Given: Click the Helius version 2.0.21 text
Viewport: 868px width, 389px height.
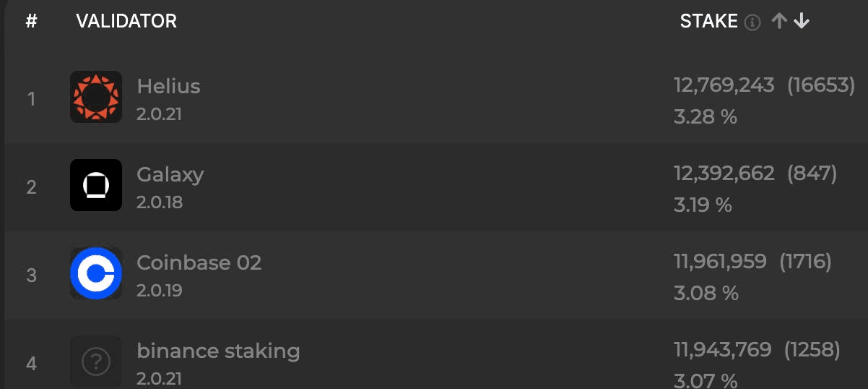Looking at the screenshot, I should pyautogui.click(x=160, y=114).
